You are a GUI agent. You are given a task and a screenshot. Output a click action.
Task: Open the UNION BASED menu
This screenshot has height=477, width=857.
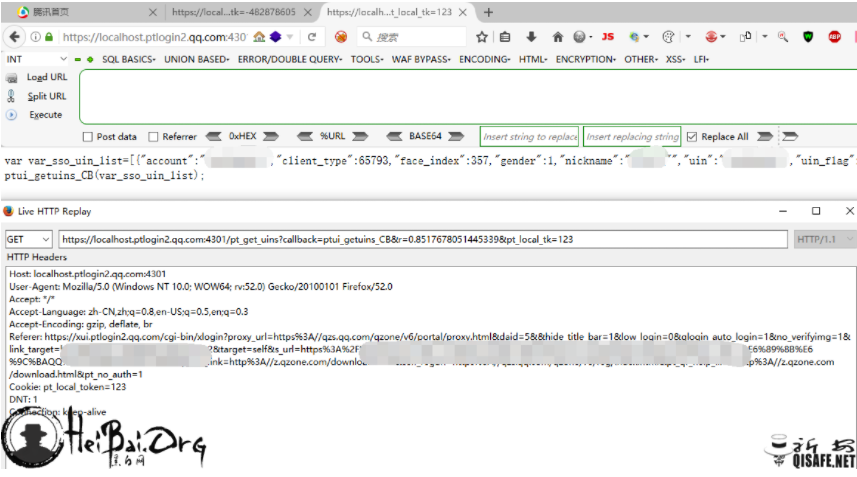click(x=196, y=59)
